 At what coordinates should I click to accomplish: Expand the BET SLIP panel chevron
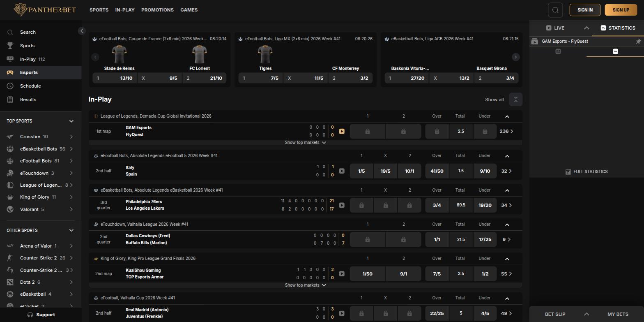pos(586,314)
